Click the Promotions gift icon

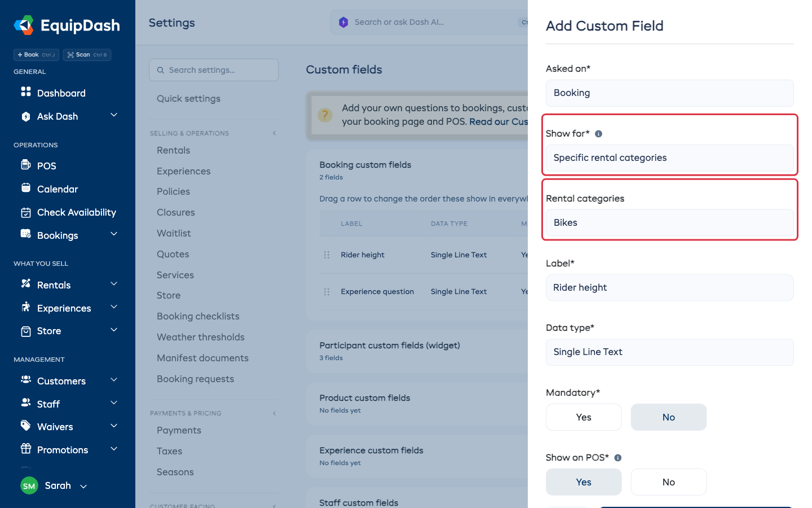26,449
